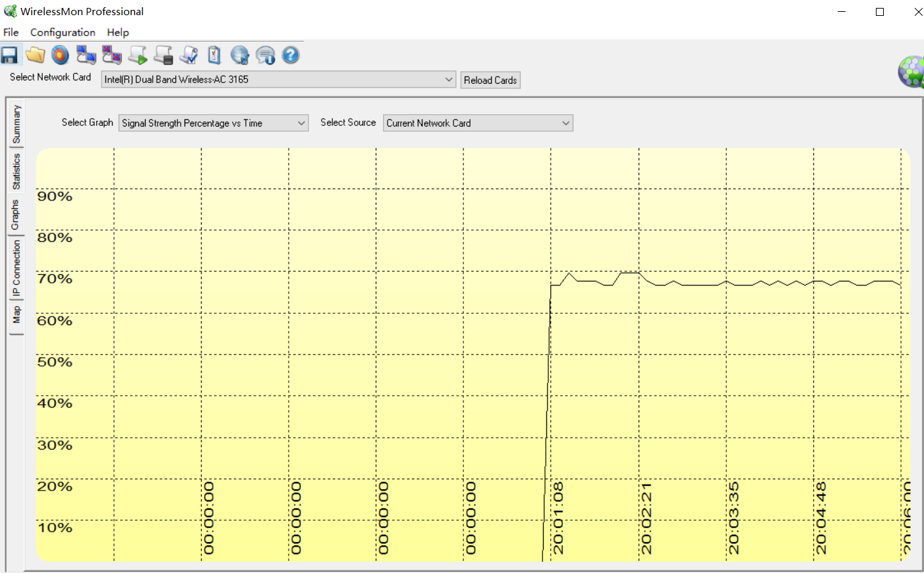
Task: Click the bullseye target toolbar icon
Action: click(x=60, y=55)
